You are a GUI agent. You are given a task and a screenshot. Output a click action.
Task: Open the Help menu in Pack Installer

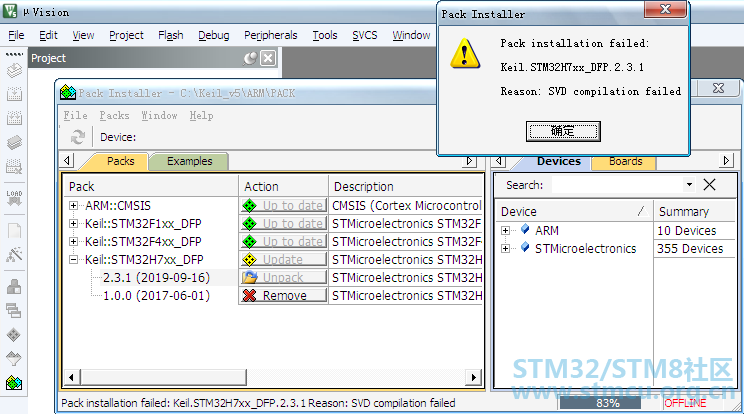point(201,115)
